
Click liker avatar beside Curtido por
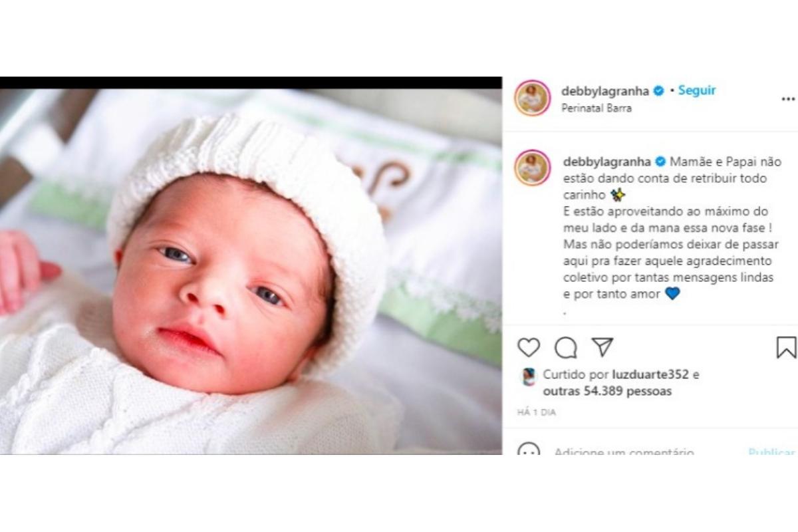pos(527,377)
